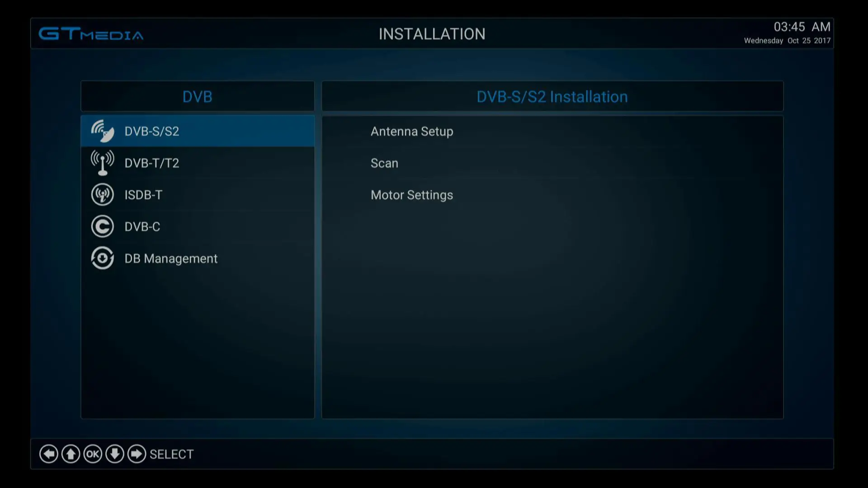Click the back navigation arrow button

pos(49,454)
